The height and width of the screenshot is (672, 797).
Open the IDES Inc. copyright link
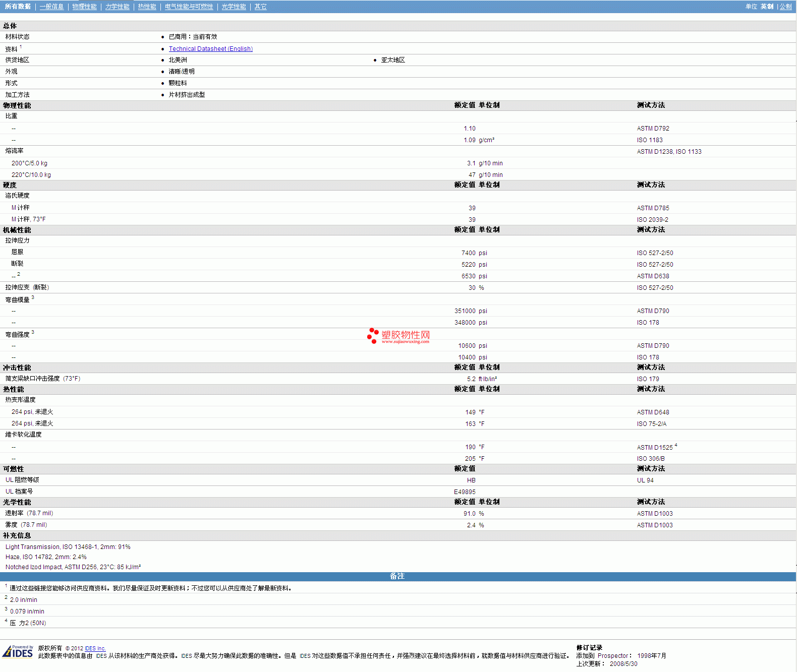pos(95,649)
